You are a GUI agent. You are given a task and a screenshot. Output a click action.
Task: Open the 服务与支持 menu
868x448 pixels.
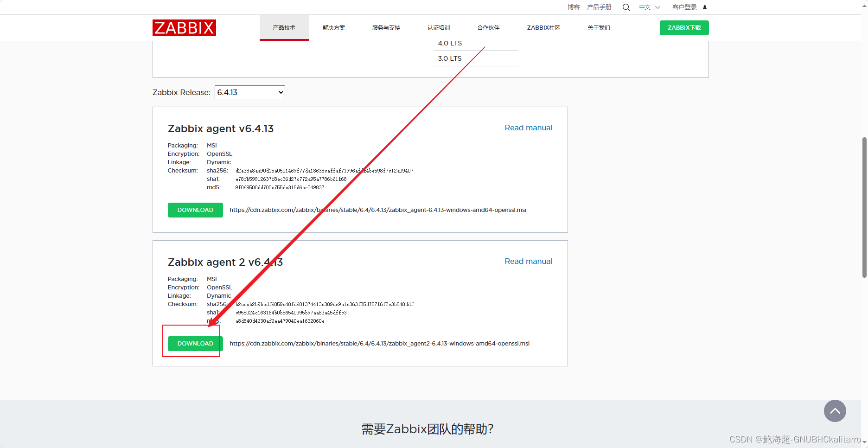(x=386, y=28)
